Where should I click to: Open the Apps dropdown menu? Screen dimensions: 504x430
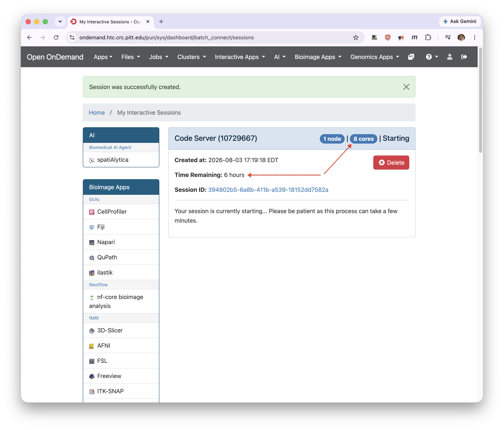pos(103,57)
